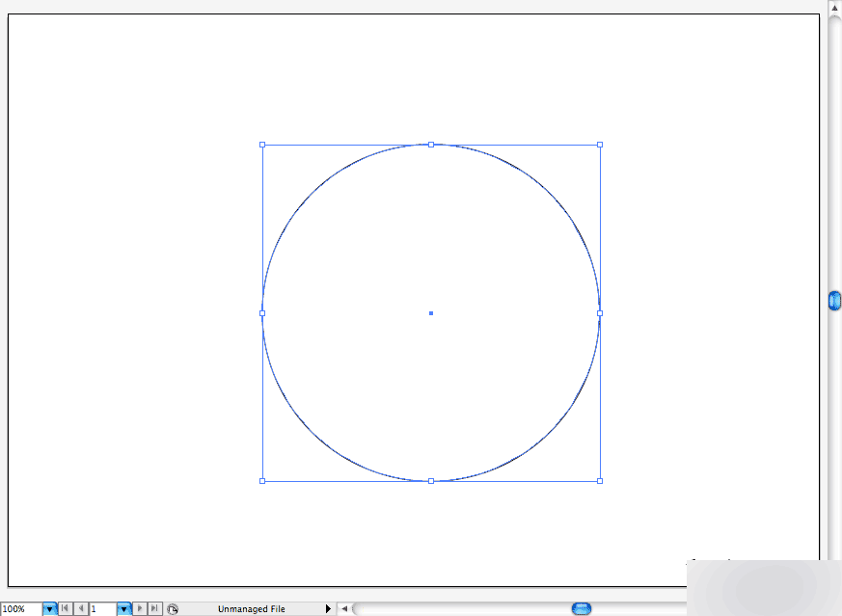Click the top-center bounding box handle
This screenshot has width=842, height=616.
(x=431, y=145)
